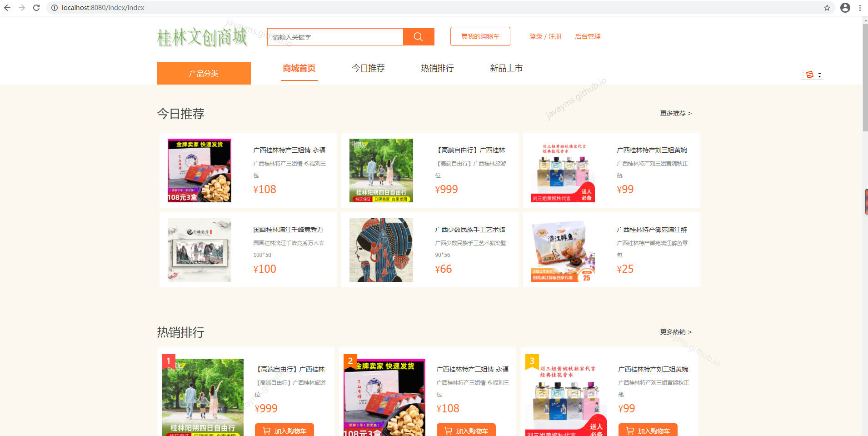Click the browser profile account icon
Image resolution: width=868 pixels, height=436 pixels.
click(x=845, y=7)
